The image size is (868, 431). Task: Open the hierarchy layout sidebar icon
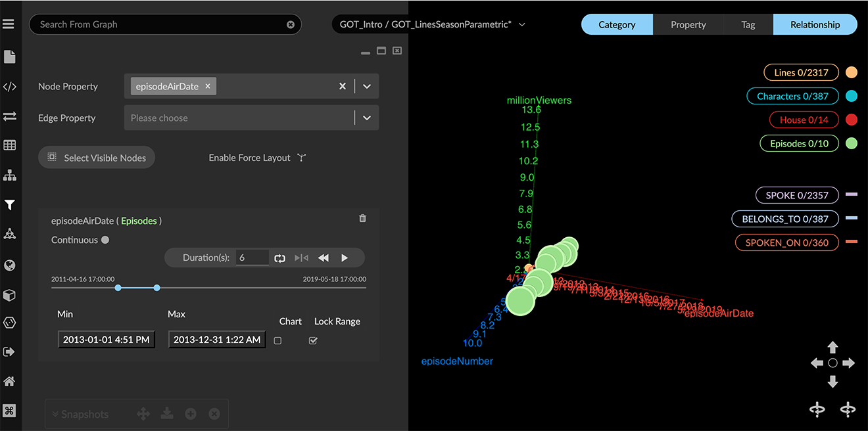coord(9,175)
